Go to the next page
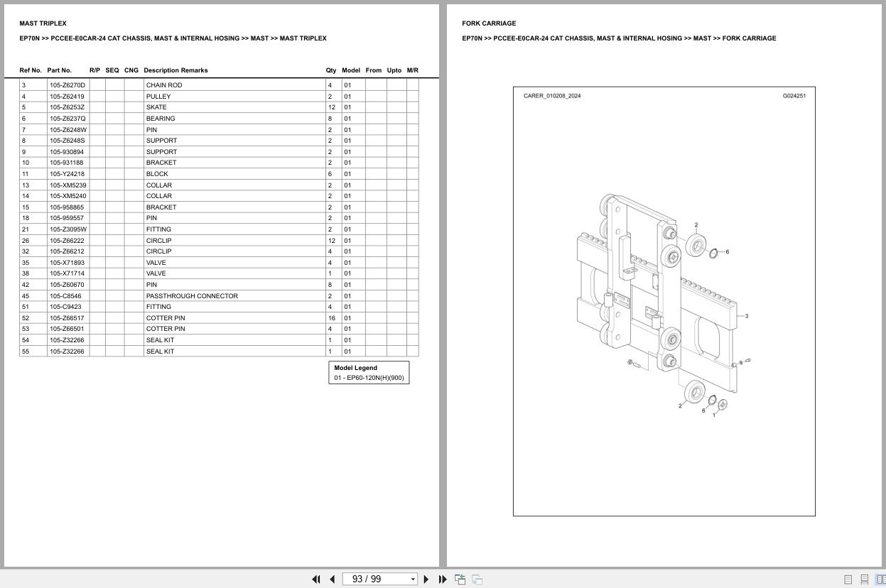Viewport: 886px width, 588px height. tap(426, 579)
